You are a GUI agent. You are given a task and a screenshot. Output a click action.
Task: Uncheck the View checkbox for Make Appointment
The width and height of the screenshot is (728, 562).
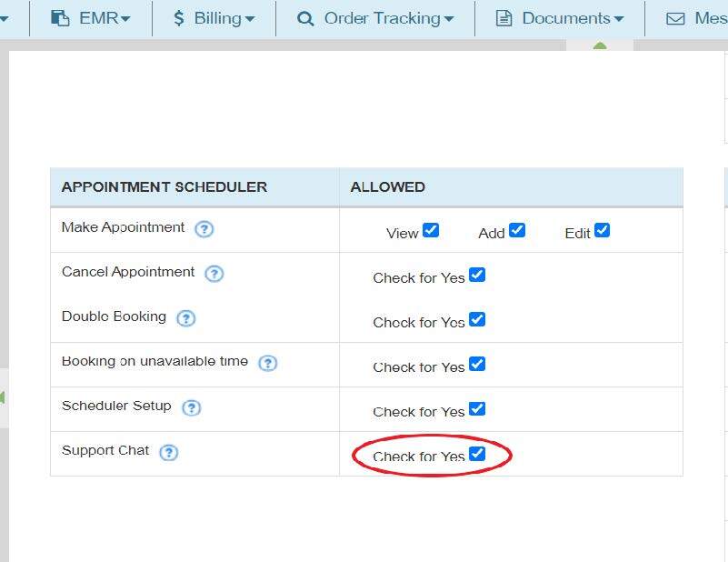[x=431, y=230]
